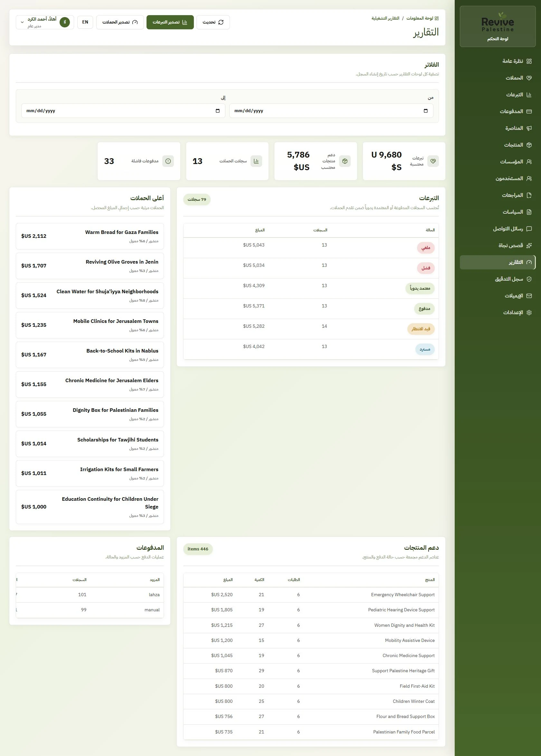Viewport: 541px width, 756px height.
Task: Click the الإعدادات gear icon
Action: click(529, 313)
